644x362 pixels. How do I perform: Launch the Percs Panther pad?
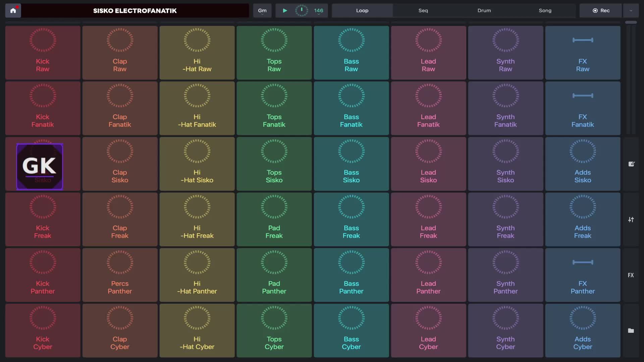click(120, 275)
